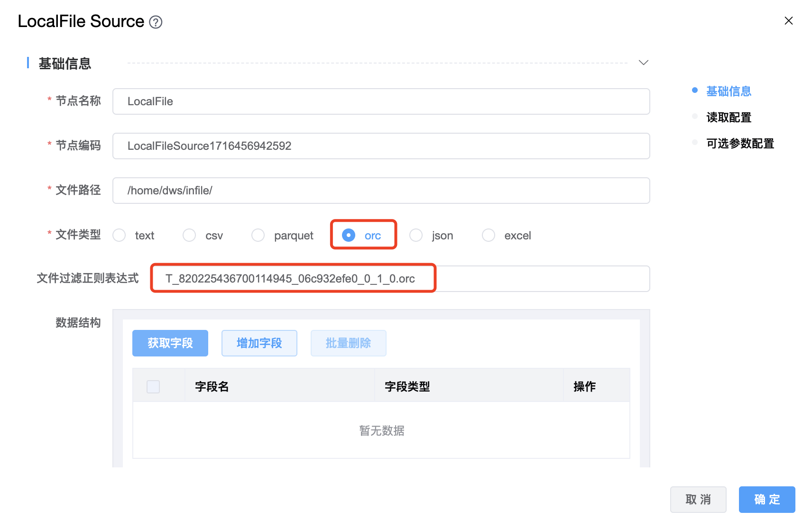
Task: Click the 文件过滤正则表达式 input box
Action: [x=399, y=279]
